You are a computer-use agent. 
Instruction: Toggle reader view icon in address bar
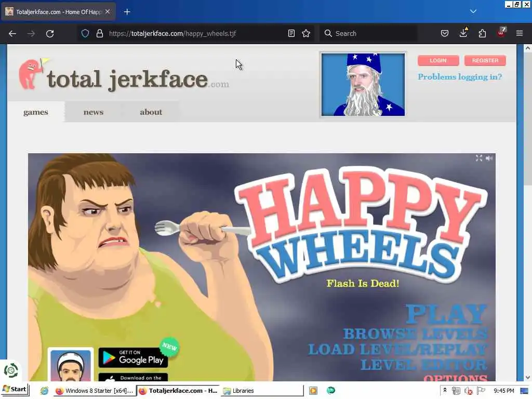[291, 33]
